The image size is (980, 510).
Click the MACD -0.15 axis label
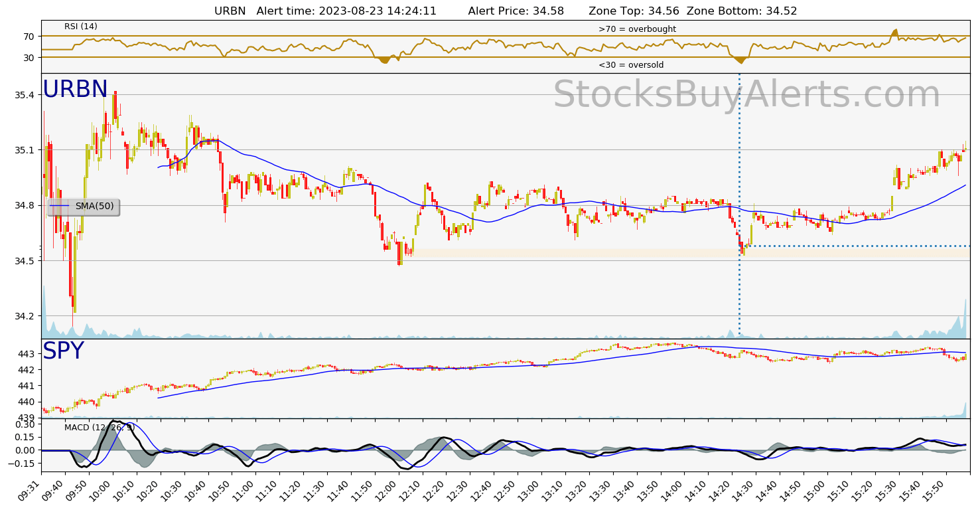coord(21,464)
